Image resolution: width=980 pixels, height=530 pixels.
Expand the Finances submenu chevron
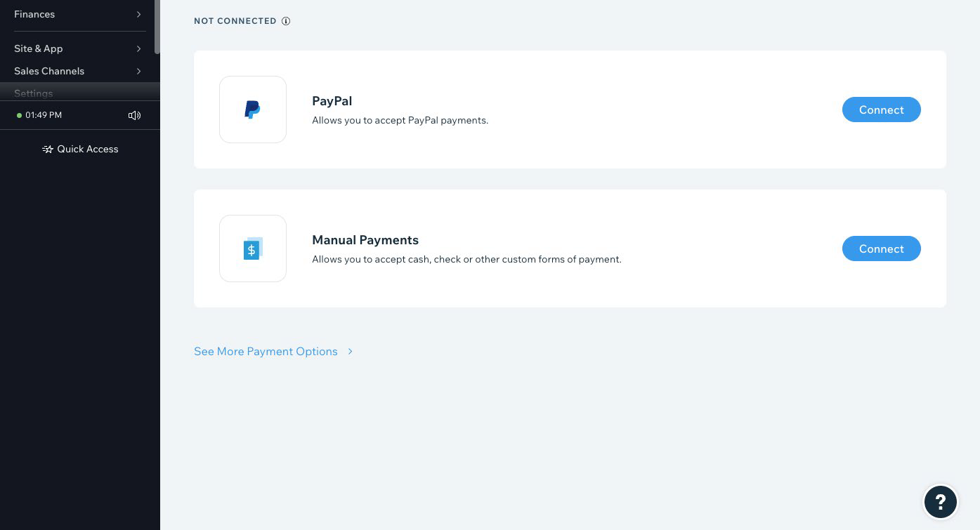click(138, 14)
